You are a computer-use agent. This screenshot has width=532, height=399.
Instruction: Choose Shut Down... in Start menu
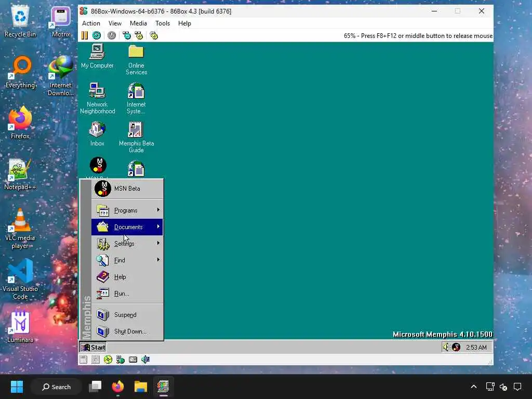click(x=127, y=331)
